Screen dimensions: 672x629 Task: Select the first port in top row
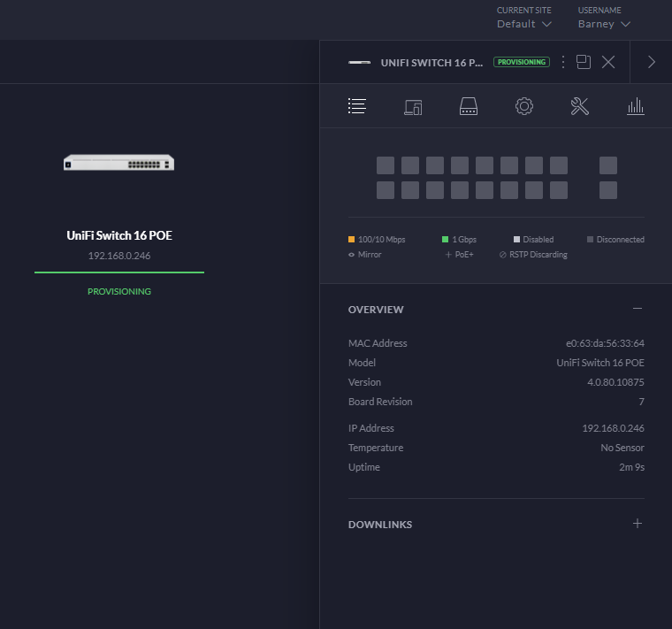click(386, 165)
